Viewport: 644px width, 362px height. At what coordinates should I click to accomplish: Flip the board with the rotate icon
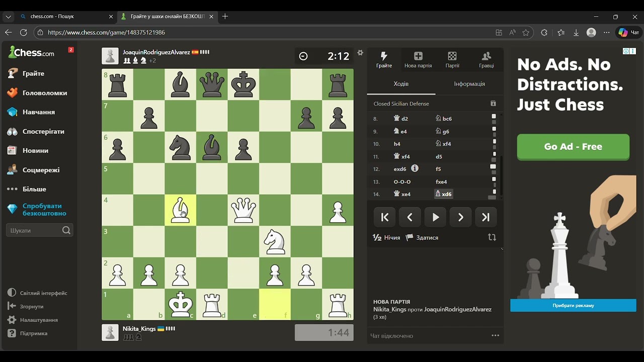coord(492,237)
